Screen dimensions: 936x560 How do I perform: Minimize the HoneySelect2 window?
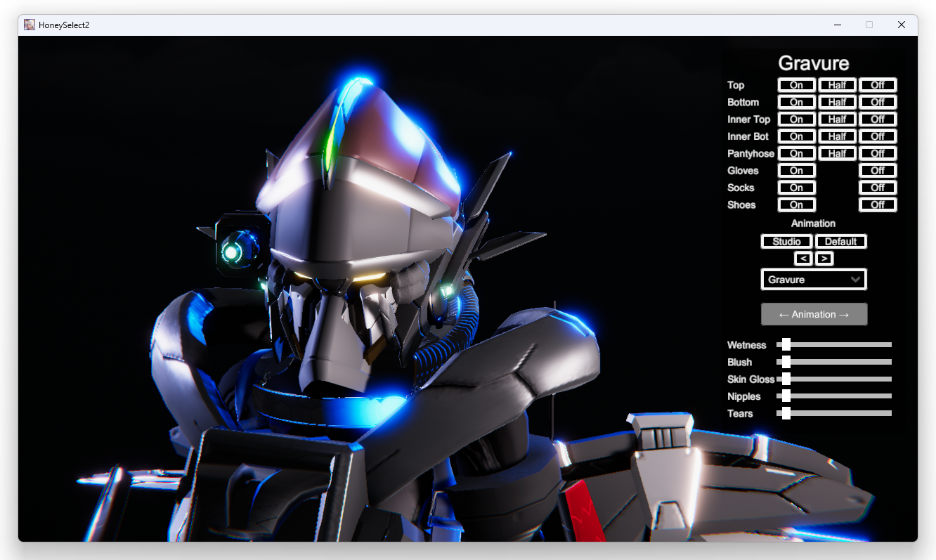(x=838, y=25)
